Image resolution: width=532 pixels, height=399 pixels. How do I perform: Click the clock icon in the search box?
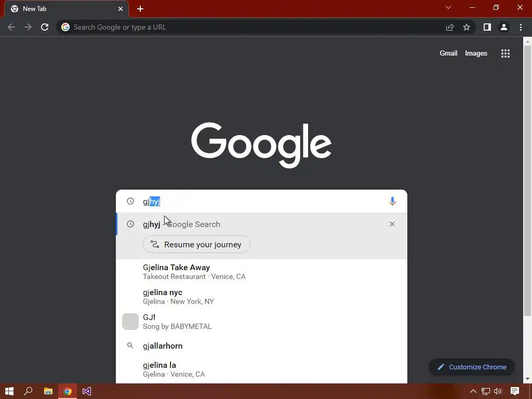pos(130,201)
